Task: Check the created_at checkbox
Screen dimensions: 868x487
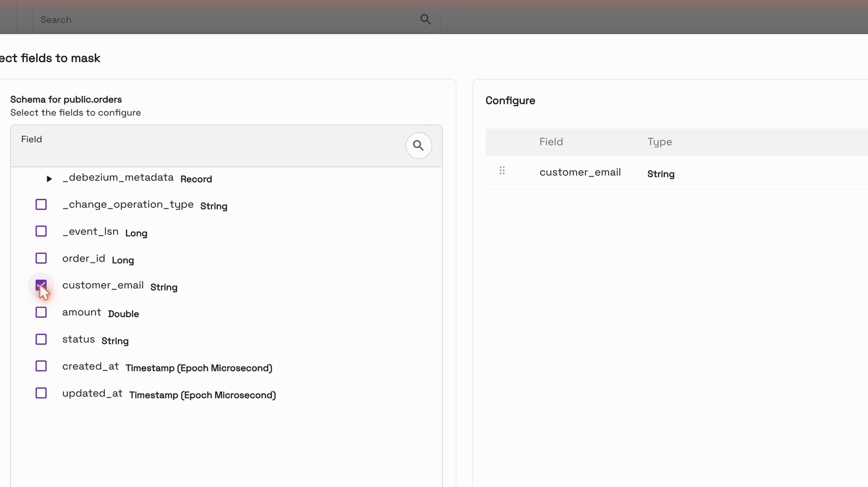Action: (x=41, y=366)
